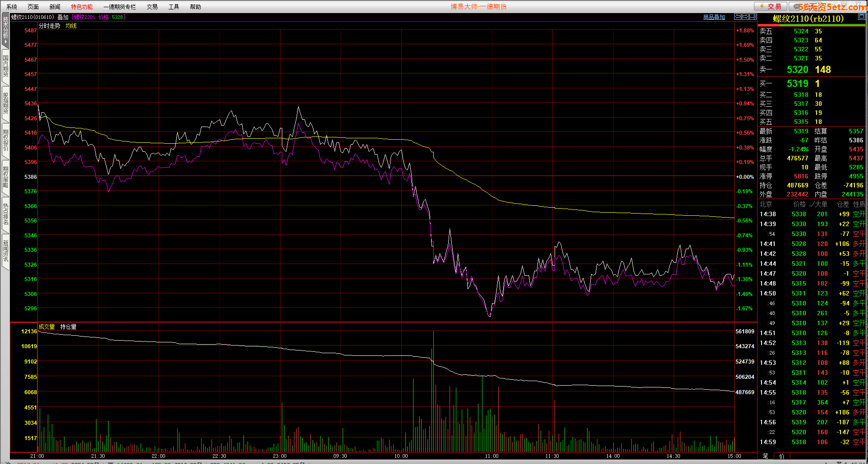
Task: Switch to 国内期货 sidebar tab
Action: point(5,66)
